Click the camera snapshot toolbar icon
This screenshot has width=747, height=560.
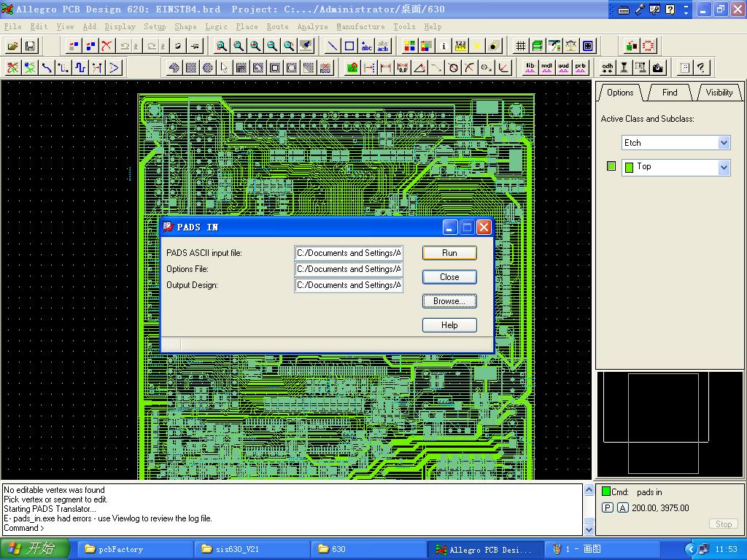point(658,68)
